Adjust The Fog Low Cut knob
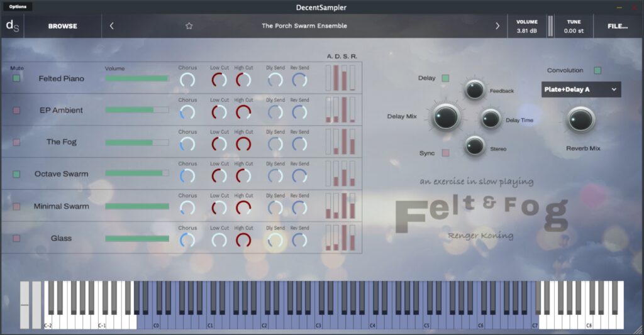The width and height of the screenshot is (644, 335). coord(219,144)
